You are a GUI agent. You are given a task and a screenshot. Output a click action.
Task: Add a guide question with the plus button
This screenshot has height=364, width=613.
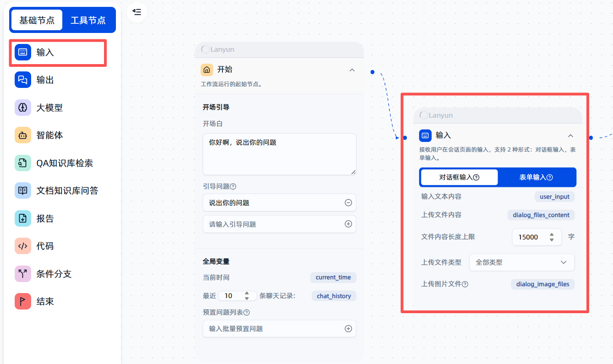tap(348, 224)
